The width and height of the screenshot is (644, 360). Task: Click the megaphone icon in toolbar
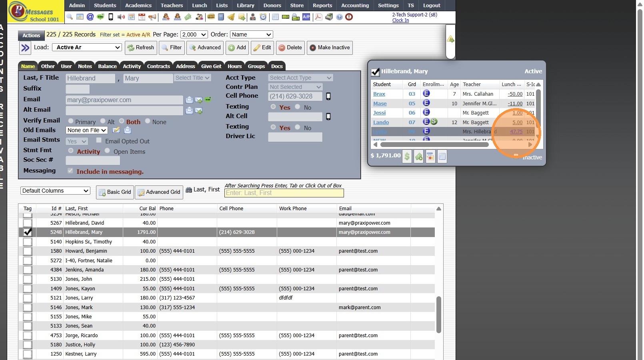(x=152, y=17)
